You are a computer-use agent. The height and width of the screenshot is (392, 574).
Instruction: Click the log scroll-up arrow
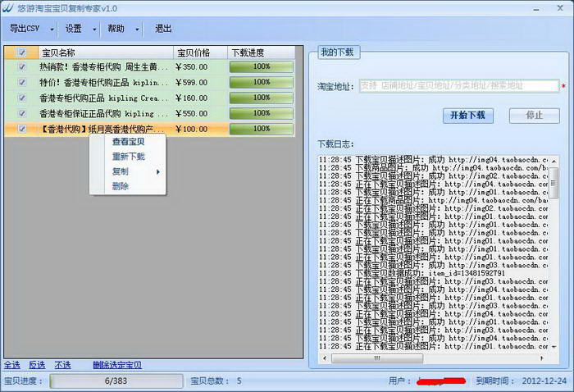point(553,161)
